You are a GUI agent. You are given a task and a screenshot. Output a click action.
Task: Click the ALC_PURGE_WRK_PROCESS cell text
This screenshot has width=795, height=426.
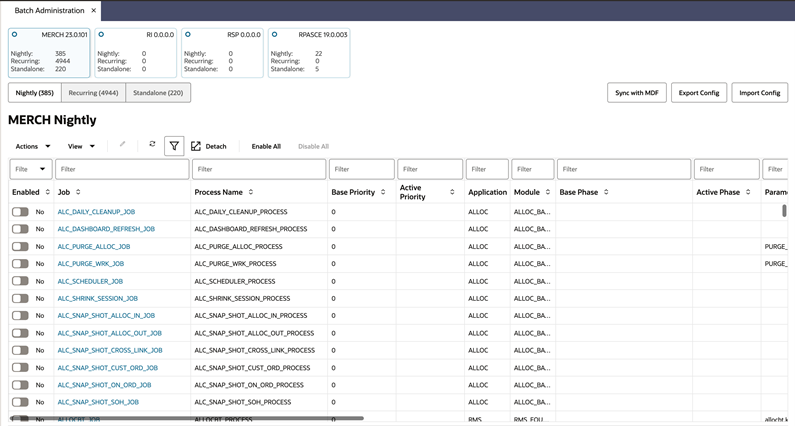click(x=235, y=264)
